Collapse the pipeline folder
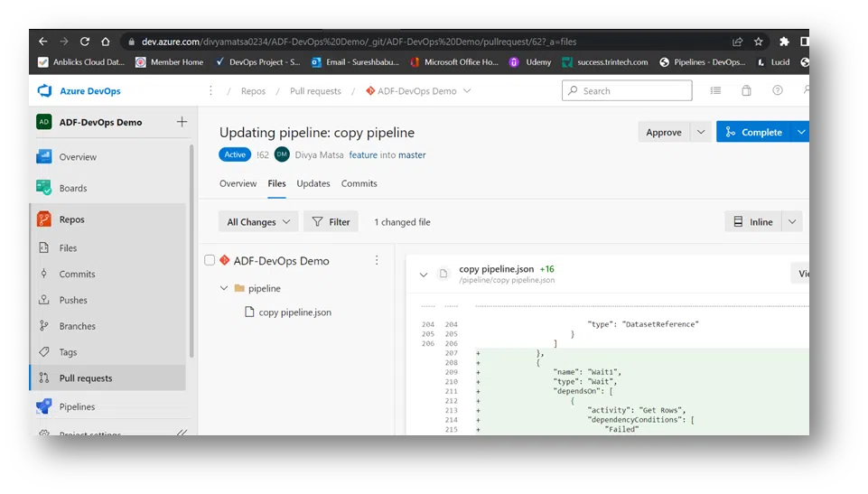Viewport: 868px width, 494px height. point(224,288)
